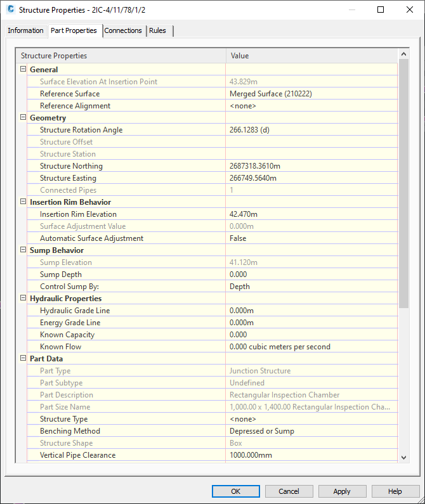Select the Surface Adjustment Value label
Screen dimensions: 425x504
[x=82, y=226]
